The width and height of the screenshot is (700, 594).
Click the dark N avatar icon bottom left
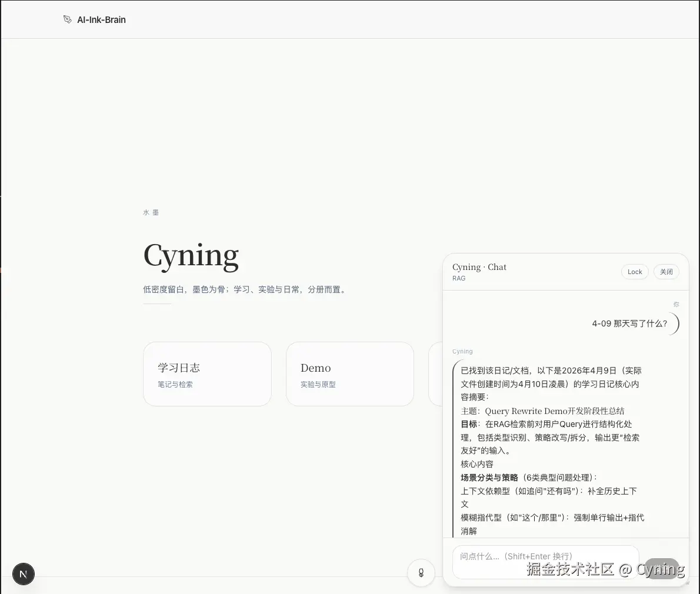coord(23,573)
